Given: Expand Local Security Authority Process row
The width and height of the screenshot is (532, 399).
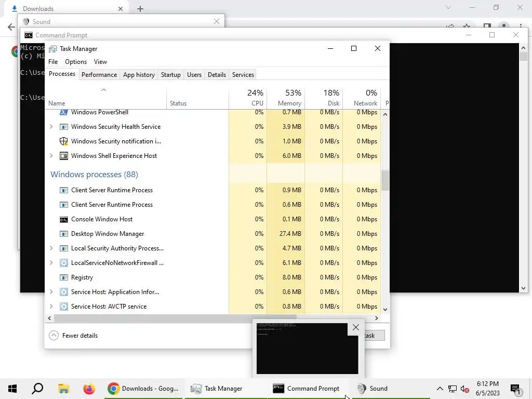Looking at the screenshot, I should [x=51, y=248].
